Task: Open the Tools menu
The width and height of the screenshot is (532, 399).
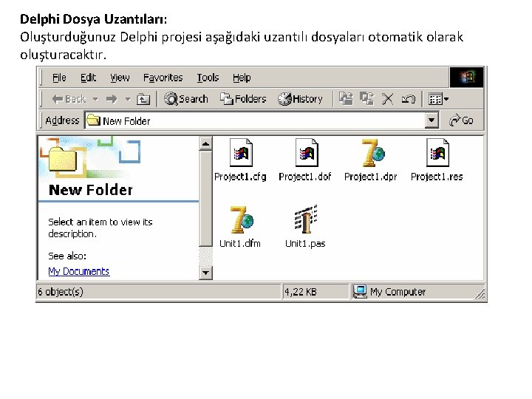Action: 208,78
